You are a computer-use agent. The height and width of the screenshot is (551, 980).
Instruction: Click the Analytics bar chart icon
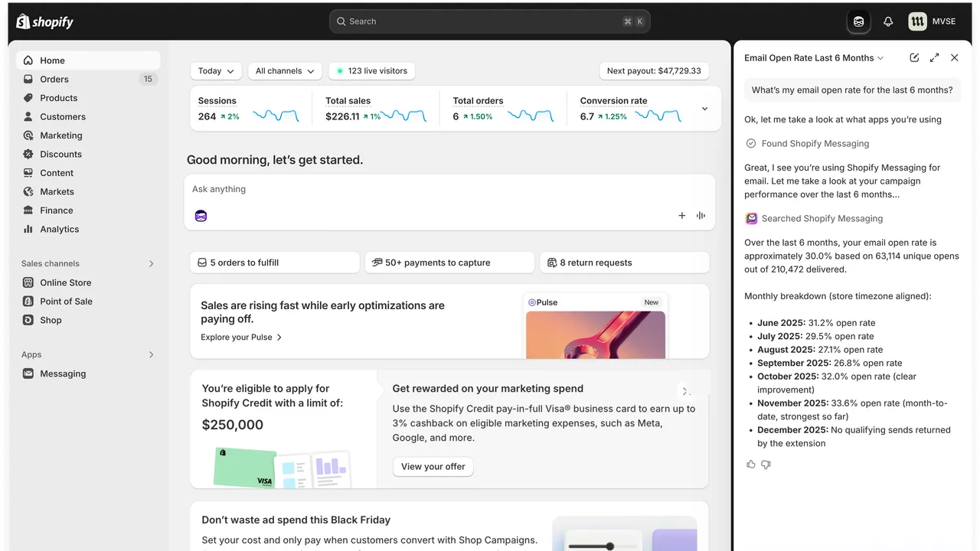coord(28,229)
